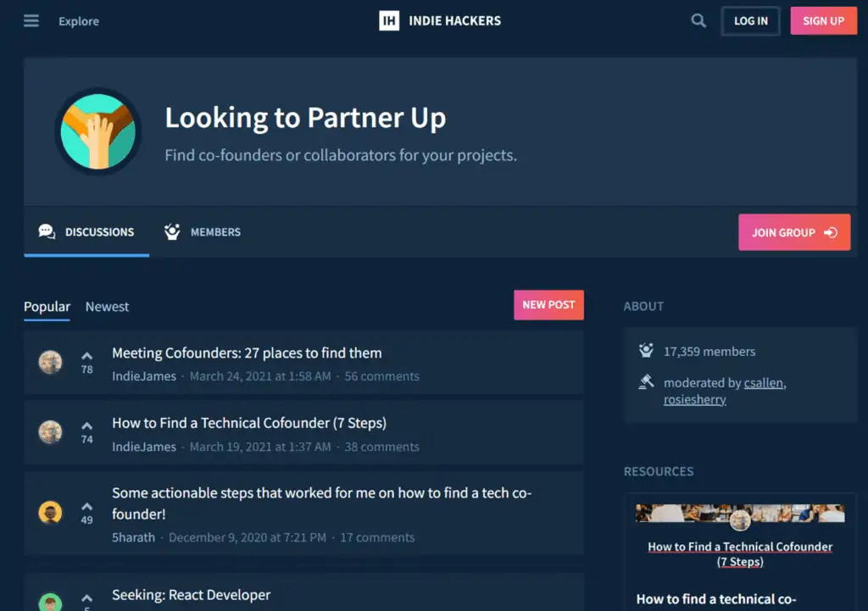Open the hamburger menu icon
The height and width of the screenshot is (611, 868).
31,21
